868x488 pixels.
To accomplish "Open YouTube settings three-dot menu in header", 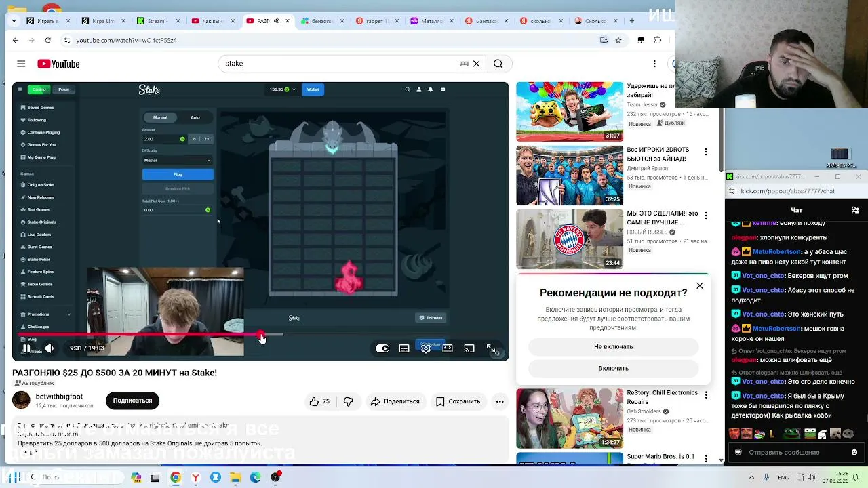I will pos(654,64).
